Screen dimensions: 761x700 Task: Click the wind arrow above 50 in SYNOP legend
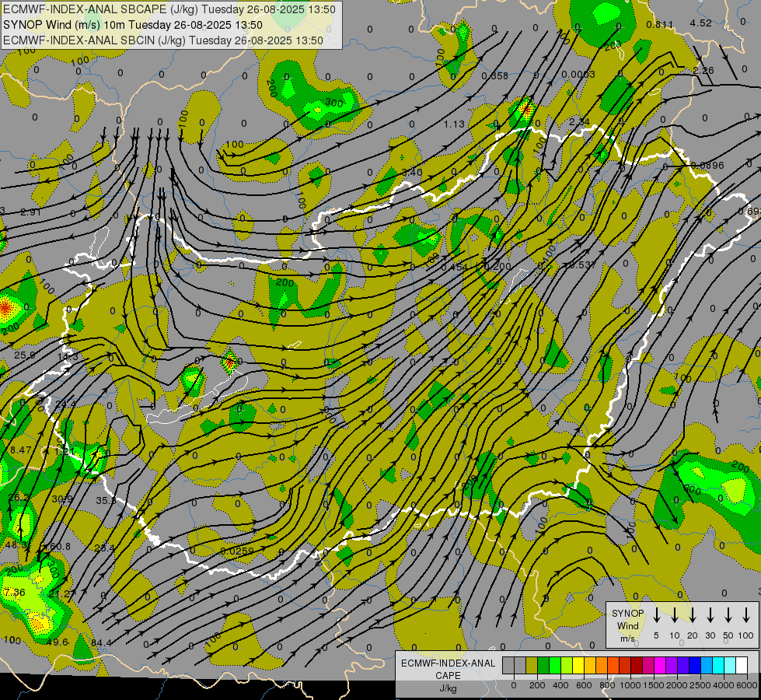[728, 615]
